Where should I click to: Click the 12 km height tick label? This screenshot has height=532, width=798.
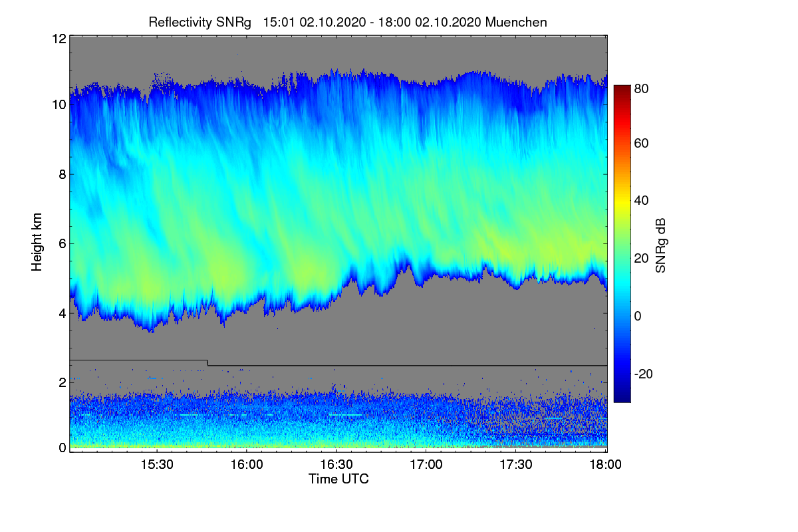point(59,39)
